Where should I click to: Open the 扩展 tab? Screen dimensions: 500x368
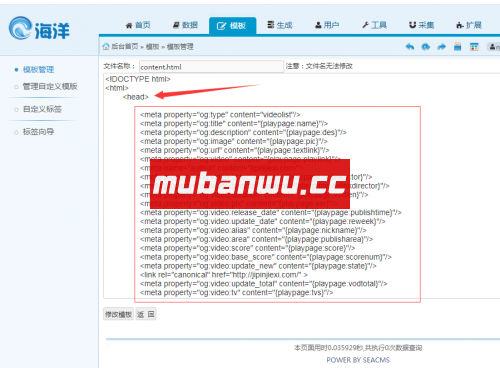coord(469,25)
